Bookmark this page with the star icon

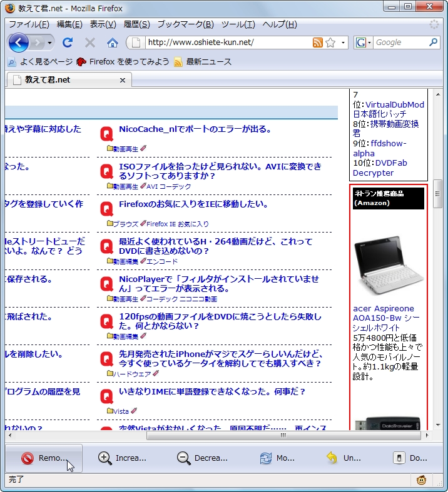click(x=330, y=43)
